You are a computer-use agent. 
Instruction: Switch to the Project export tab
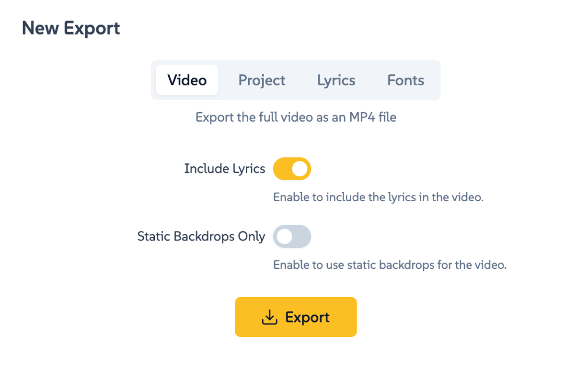point(262,80)
